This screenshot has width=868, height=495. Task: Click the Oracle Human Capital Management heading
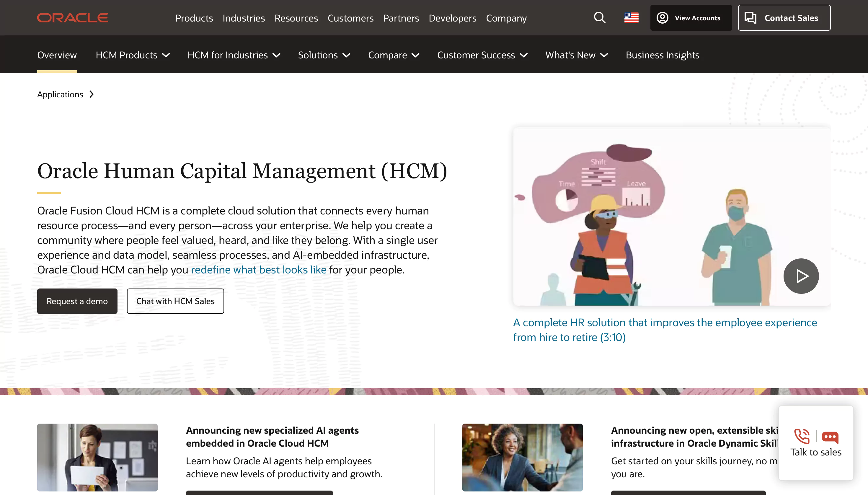click(x=242, y=171)
